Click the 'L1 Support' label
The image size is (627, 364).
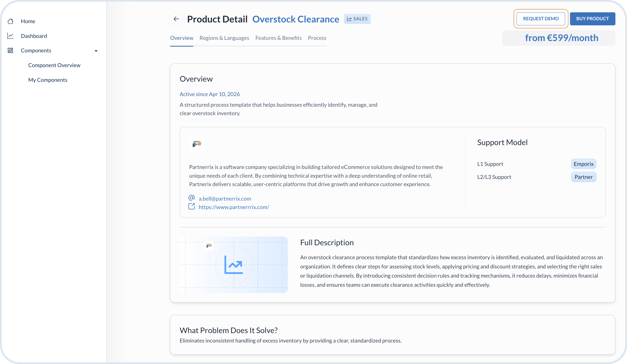pyautogui.click(x=490, y=164)
